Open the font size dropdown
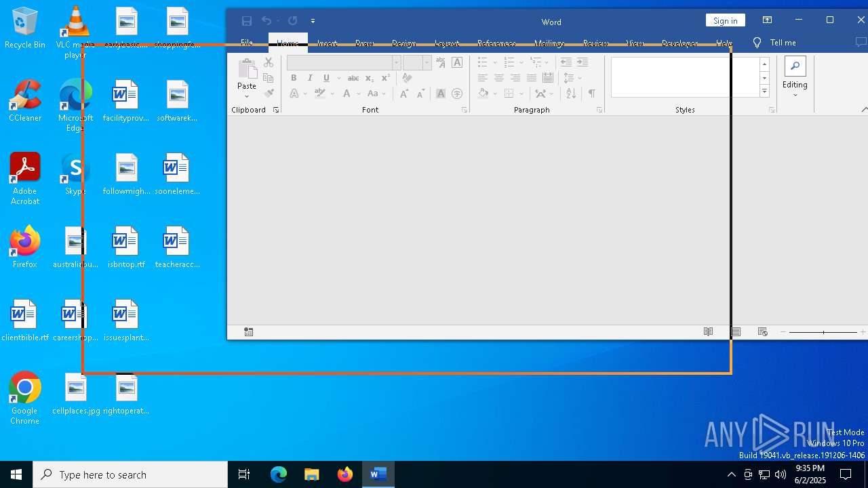Screen dimensions: 868x488 click(427, 62)
